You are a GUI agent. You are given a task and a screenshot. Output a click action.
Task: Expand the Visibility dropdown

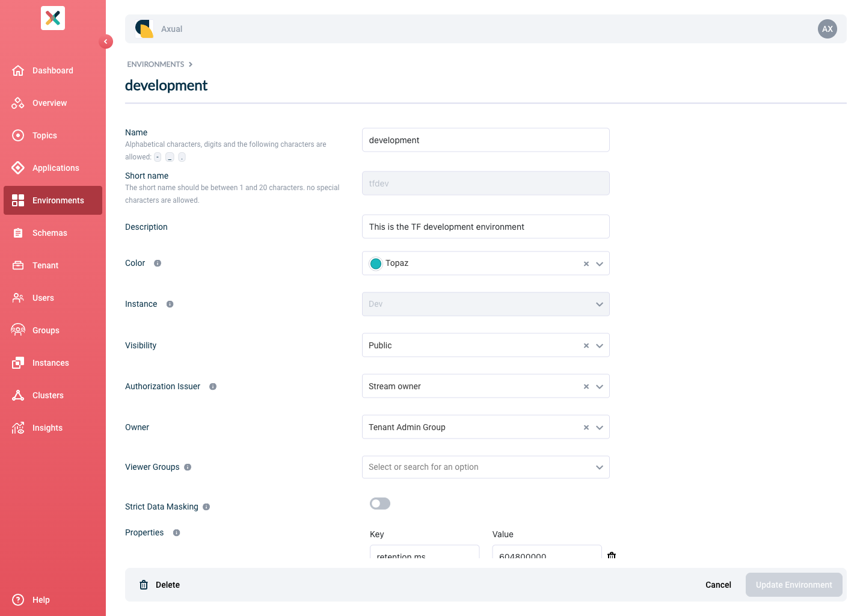point(600,346)
